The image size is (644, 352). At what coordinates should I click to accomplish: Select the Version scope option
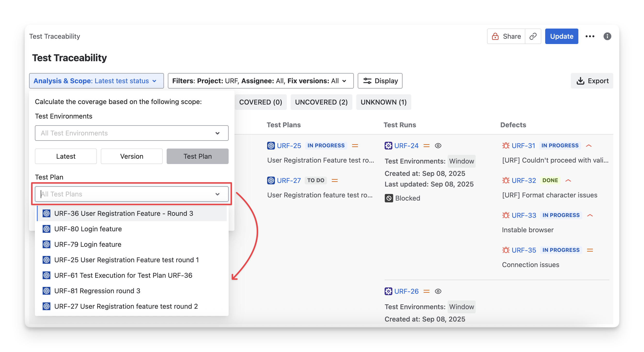pos(132,156)
